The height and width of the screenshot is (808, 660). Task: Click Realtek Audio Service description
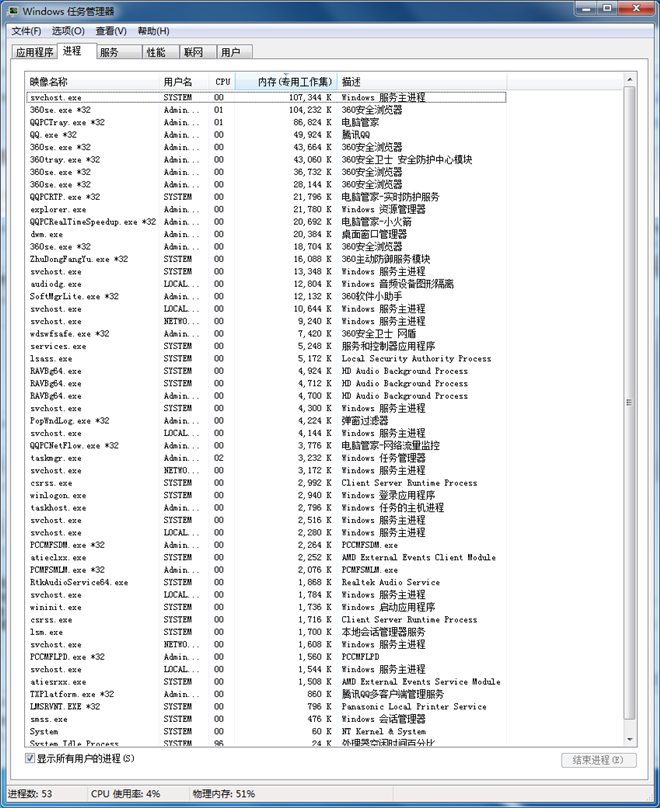pos(391,582)
